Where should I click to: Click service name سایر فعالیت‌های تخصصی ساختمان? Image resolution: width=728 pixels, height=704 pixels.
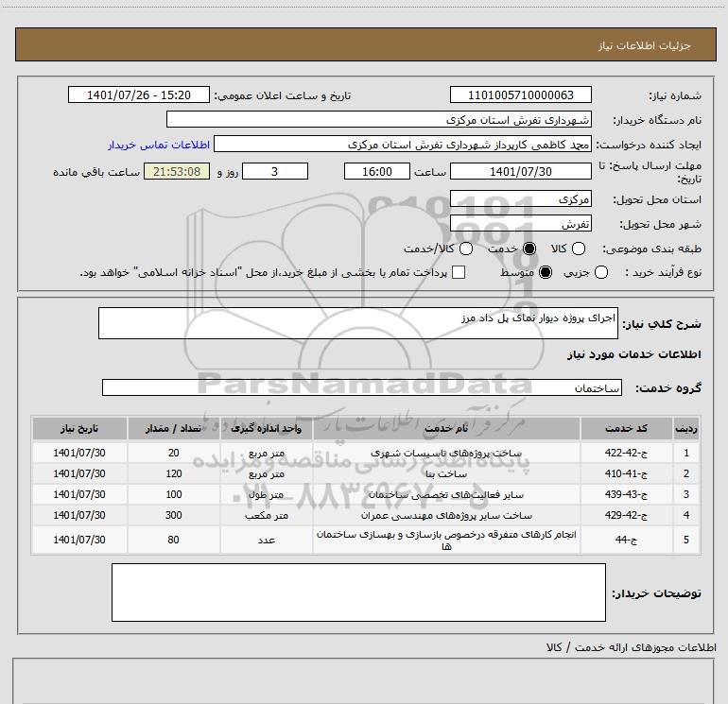[x=446, y=495]
